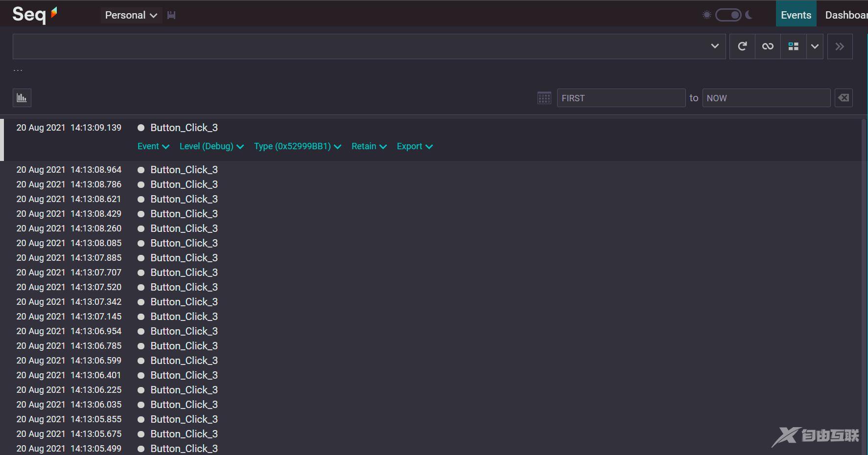Viewport: 868px width, 455px height.
Task: Show the event histogram chart icon
Action: tap(22, 98)
